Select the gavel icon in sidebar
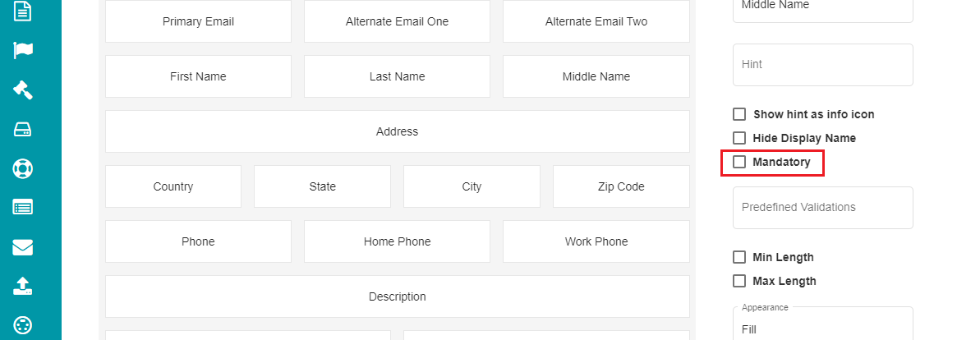Image resolution: width=980 pixels, height=340 pixels. click(x=22, y=90)
